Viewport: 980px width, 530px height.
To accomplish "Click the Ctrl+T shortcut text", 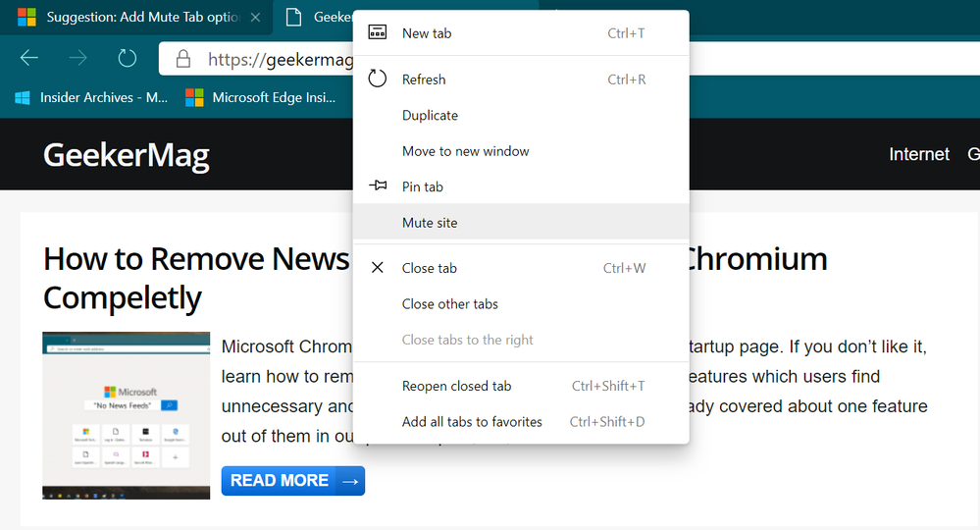I will point(626,33).
